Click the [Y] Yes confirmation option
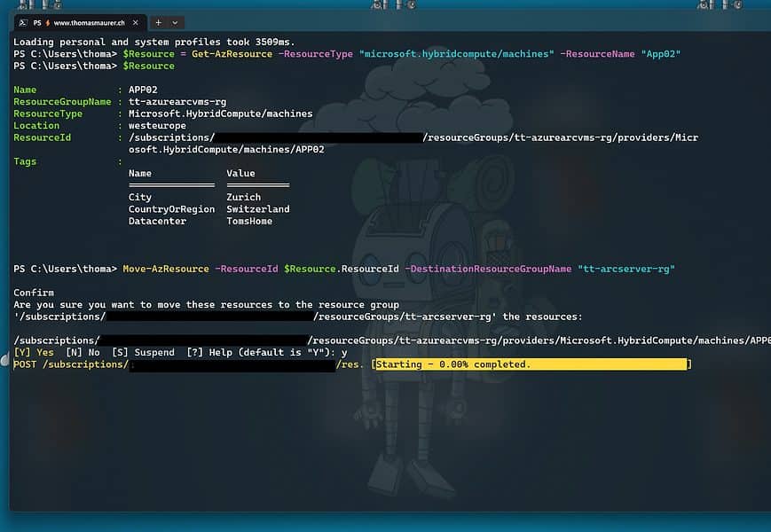Viewport: 771px width, 532px height. (34, 353)
